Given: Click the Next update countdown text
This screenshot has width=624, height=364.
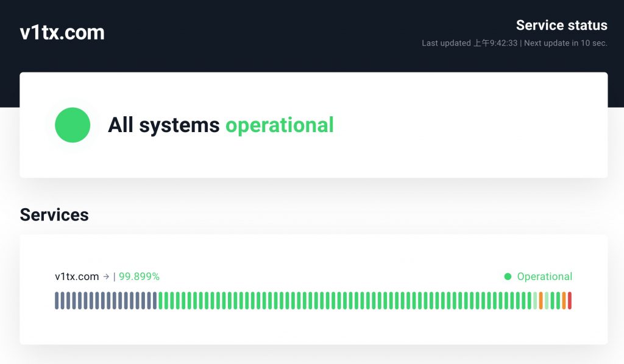Looking at the screenshot, I should pyautogui.click(x=565, y=43).
